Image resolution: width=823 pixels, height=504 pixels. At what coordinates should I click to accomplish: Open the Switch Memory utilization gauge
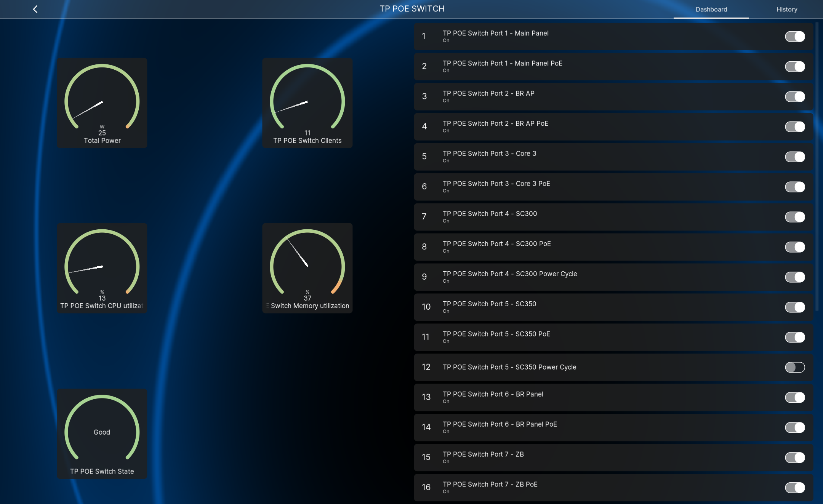(307, 268)
